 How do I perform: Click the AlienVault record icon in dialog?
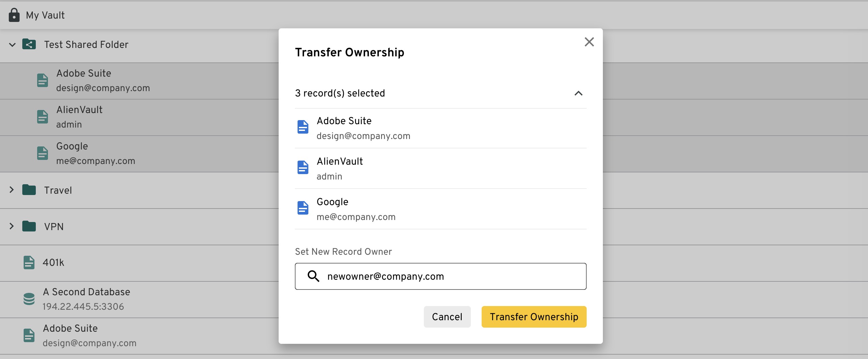pyautogui.click(x=303, y=168)
